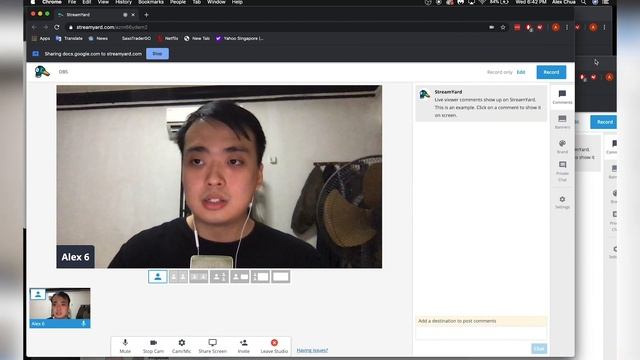Screen dimensions: 640x360
Task: Open the Bookmarks menu
Action: click(x=151, y=2)
